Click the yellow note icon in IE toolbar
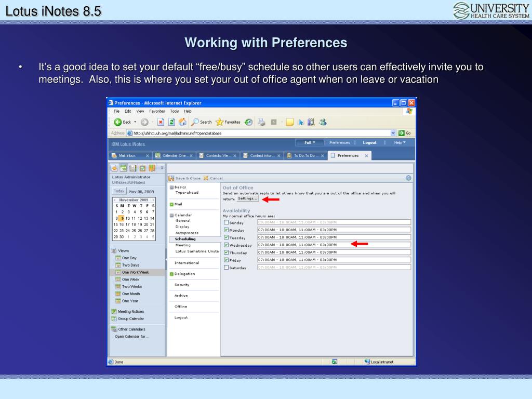 [x=289, y=122]
